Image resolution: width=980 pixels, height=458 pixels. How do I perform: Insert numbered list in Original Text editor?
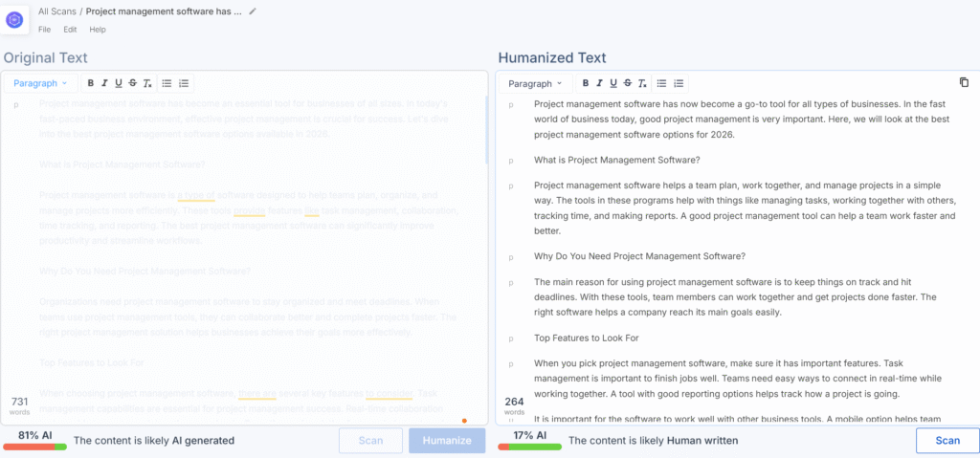[x=184, y=83]
